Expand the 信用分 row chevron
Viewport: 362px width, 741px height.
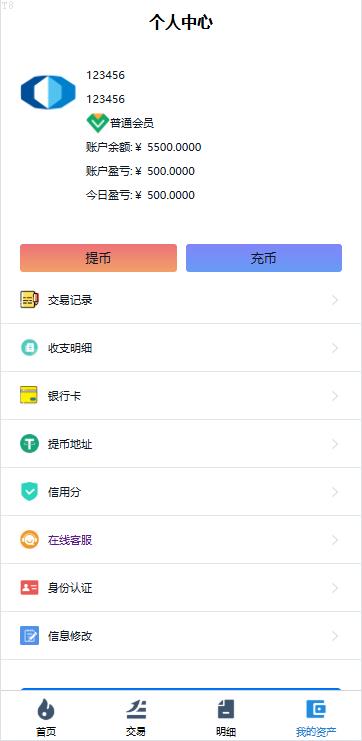pyautogui.click(x=335, y=492)
